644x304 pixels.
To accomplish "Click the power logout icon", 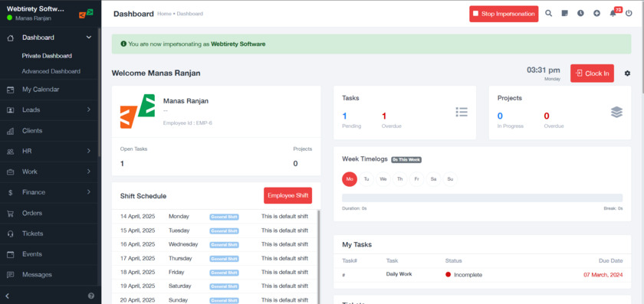I will click(x=629, y=14).
